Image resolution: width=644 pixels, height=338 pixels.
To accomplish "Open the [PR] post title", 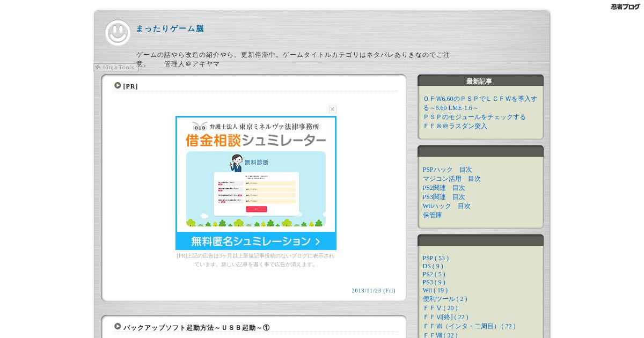I will tap(130, 86).
